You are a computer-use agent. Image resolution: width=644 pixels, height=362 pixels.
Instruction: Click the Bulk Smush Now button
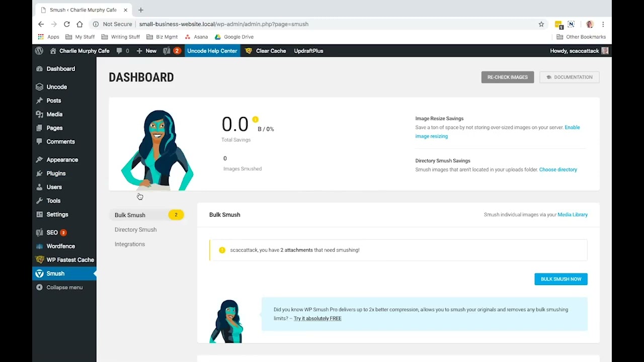tap(561, 279)
